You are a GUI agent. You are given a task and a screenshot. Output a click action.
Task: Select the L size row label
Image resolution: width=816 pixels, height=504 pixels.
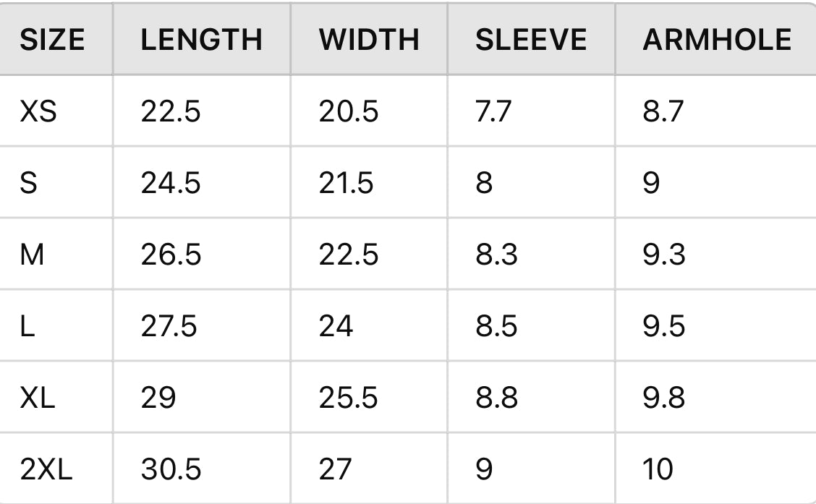27,326
